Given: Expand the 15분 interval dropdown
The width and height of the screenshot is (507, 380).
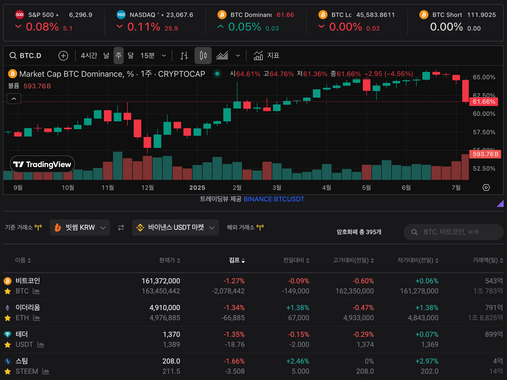Looking at the screenshot, I should (x=153, y=56).
